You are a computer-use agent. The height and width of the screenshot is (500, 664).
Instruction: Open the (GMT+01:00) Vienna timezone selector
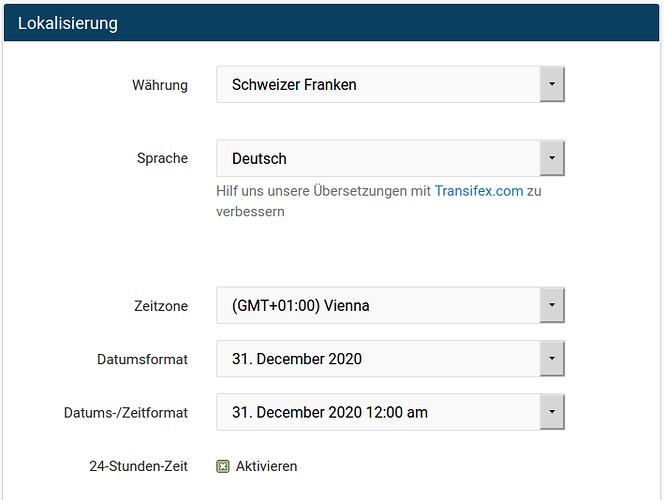point(390,305)
